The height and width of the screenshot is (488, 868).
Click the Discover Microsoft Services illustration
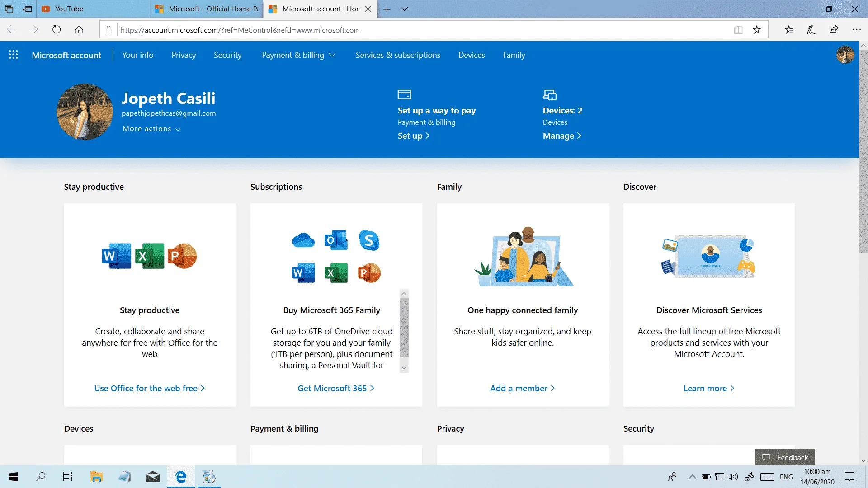(709, 255)
